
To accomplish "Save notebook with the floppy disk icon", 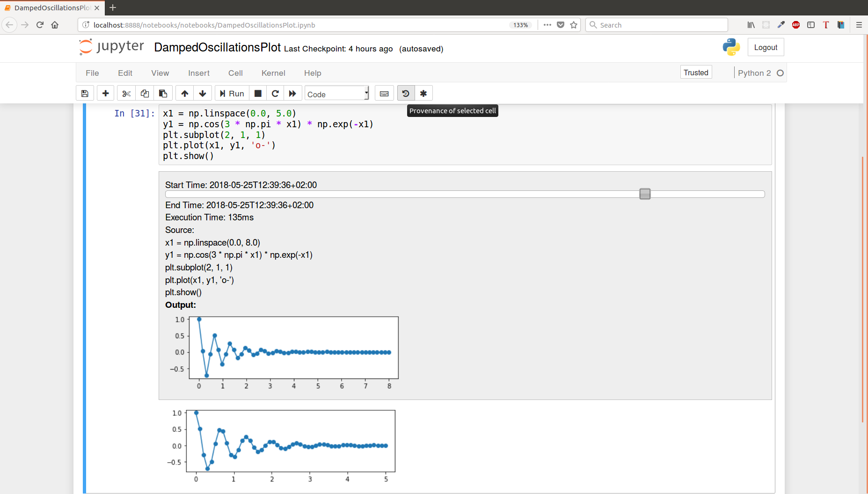I will [x=85, y=94].
